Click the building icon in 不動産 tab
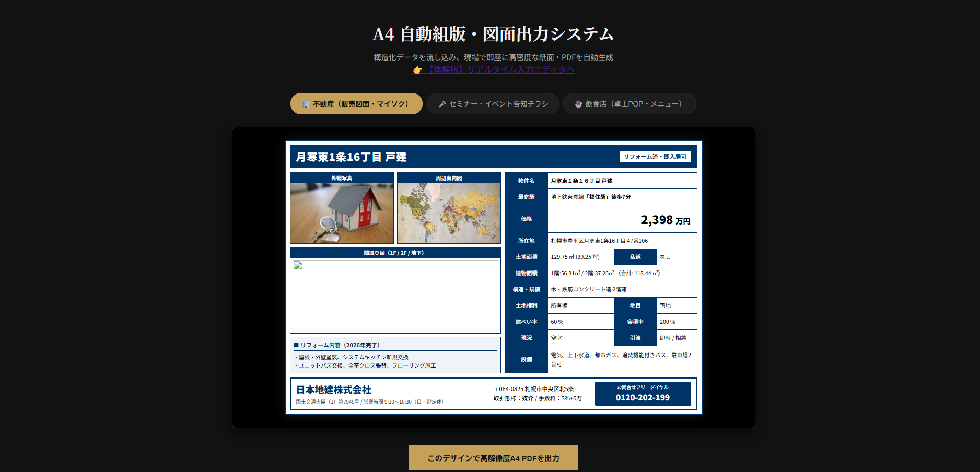The width and height of the screenshot is (980, 472). coord(306,104)
